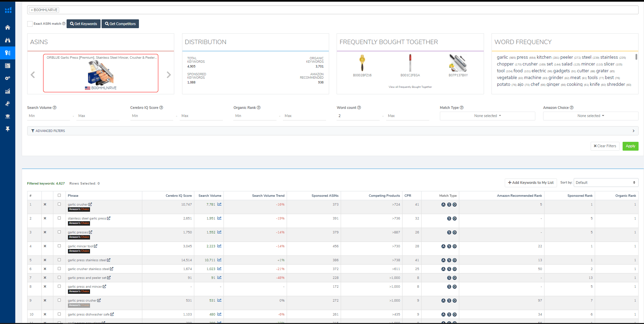The width and height of the screenshot is (644, 324).
Task: Enable the Exact ASIN match checkbox
Action: (x=30, y=24)
